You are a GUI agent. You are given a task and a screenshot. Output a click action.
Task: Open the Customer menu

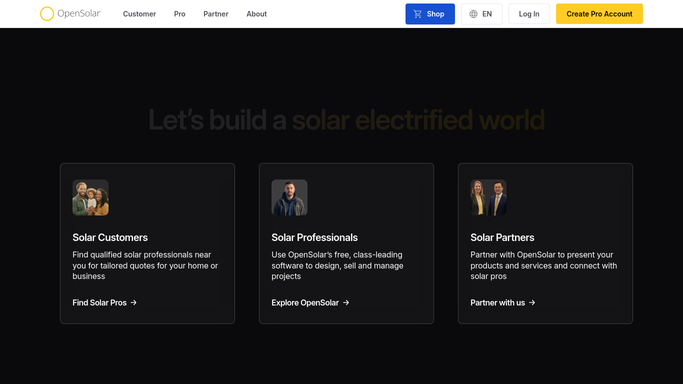[x=139, y=14]
